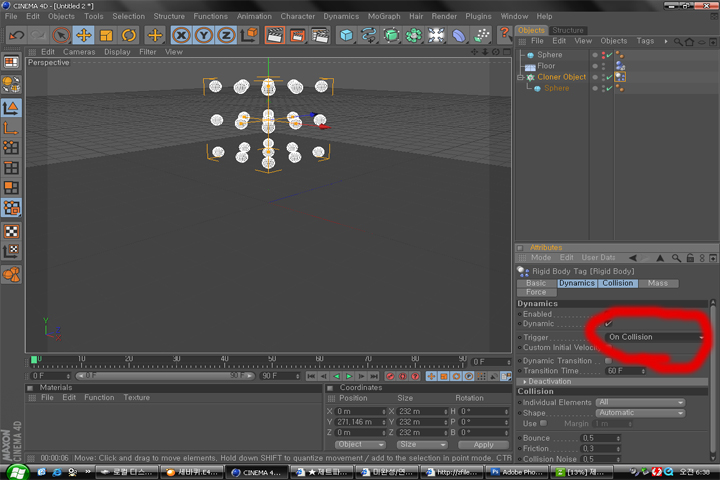Toggle the X-axis lock
This screenshot has height=480, width=720.
[181, 35]
